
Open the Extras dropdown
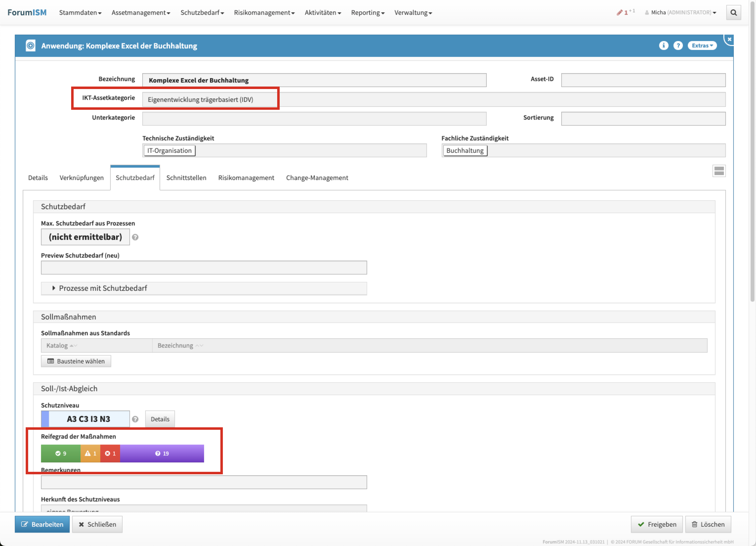click(x=702, y=45)
